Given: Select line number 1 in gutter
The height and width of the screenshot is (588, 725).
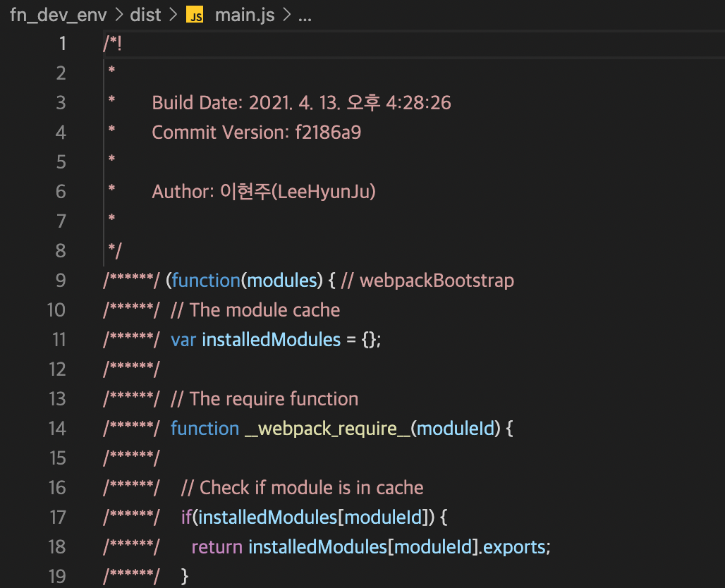Looking at the screenshot, I should 63,44.
